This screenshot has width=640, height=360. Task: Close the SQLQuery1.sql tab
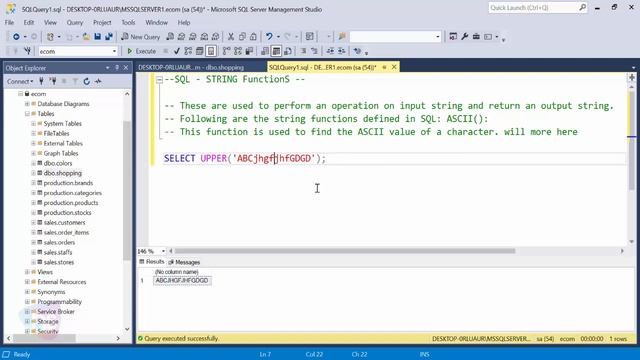click(x=394, y=67)
